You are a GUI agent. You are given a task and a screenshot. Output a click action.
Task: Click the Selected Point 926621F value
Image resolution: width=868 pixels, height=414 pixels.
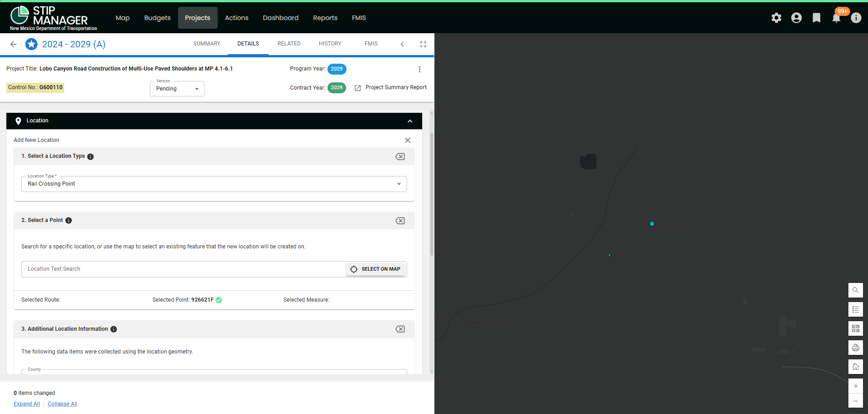tap(202, 300)
